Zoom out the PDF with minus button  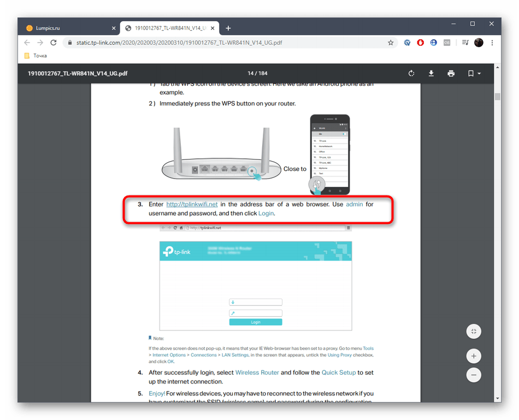[474, 375]
